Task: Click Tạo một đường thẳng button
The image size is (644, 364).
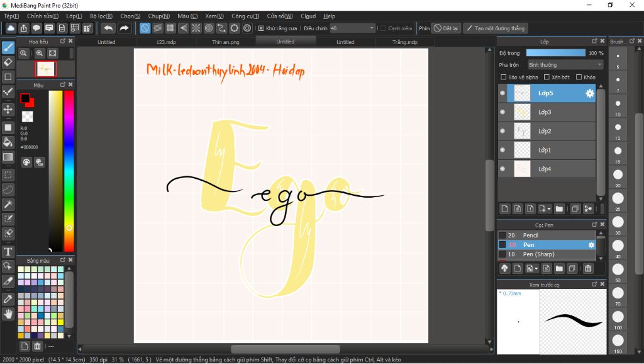Action: pyautogui.click(x=496, y=28)
